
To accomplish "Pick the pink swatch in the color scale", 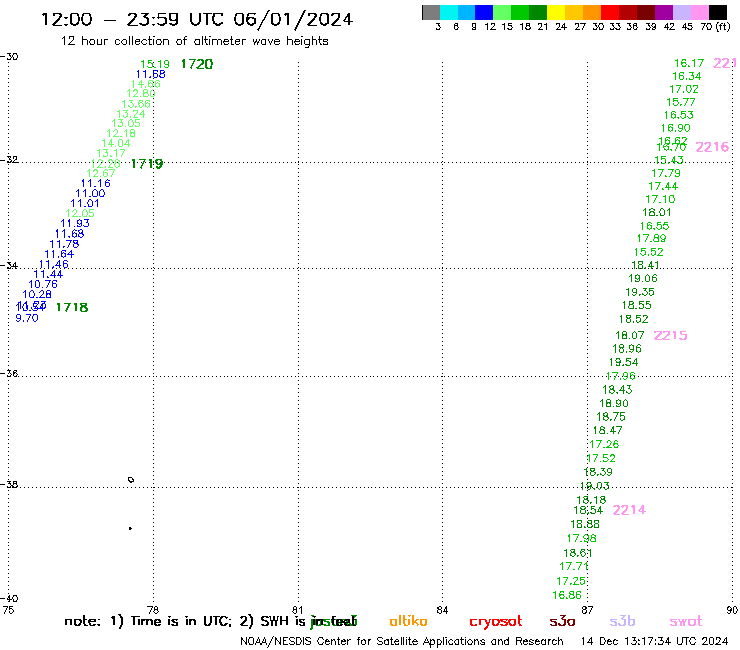I will [700, 12].
